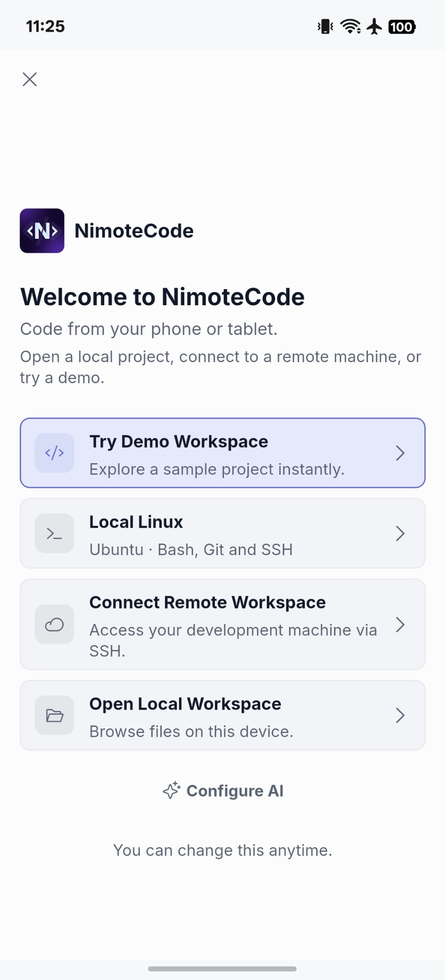Tap the terminal prompt icon on Local Linux

[55, 533]
